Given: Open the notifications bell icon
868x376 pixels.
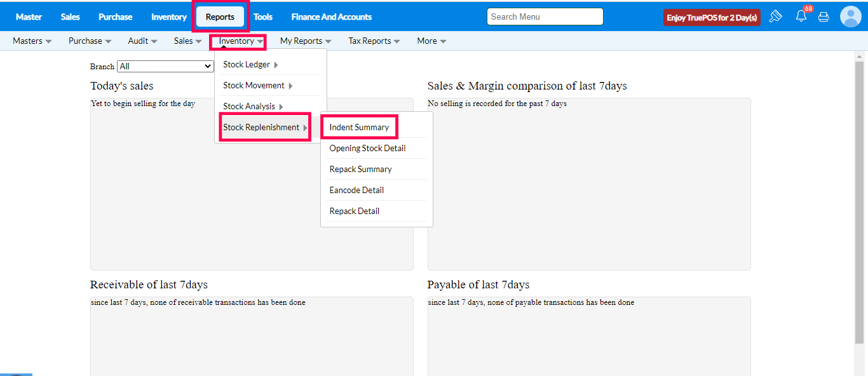Looking at the screenshot, I should [x=801, y=17].
